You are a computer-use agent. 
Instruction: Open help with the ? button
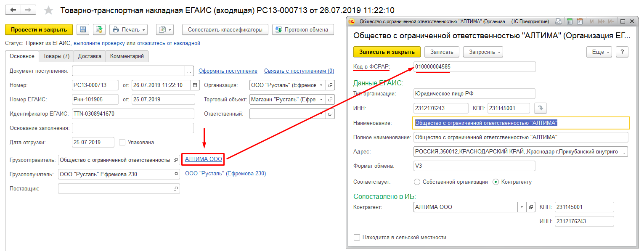(x=622, y=52)
